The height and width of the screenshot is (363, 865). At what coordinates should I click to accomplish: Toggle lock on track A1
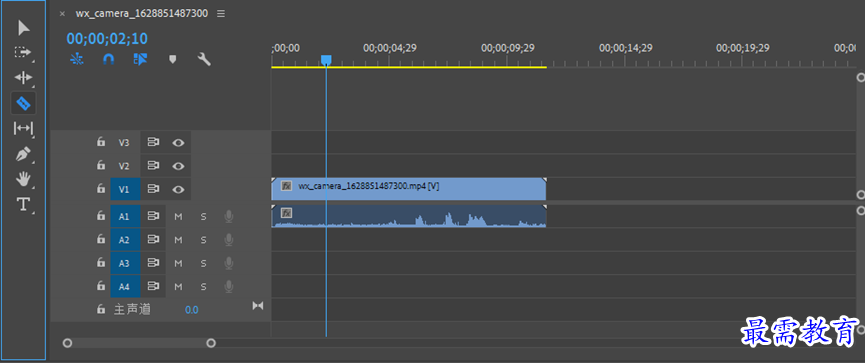pyautogui.click(x=101, y=216)
